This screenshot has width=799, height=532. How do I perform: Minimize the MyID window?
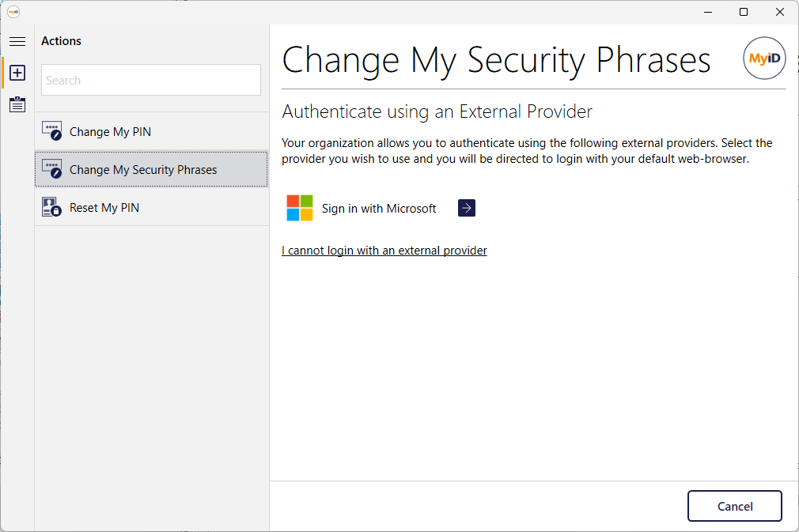(x=708, y=12)
